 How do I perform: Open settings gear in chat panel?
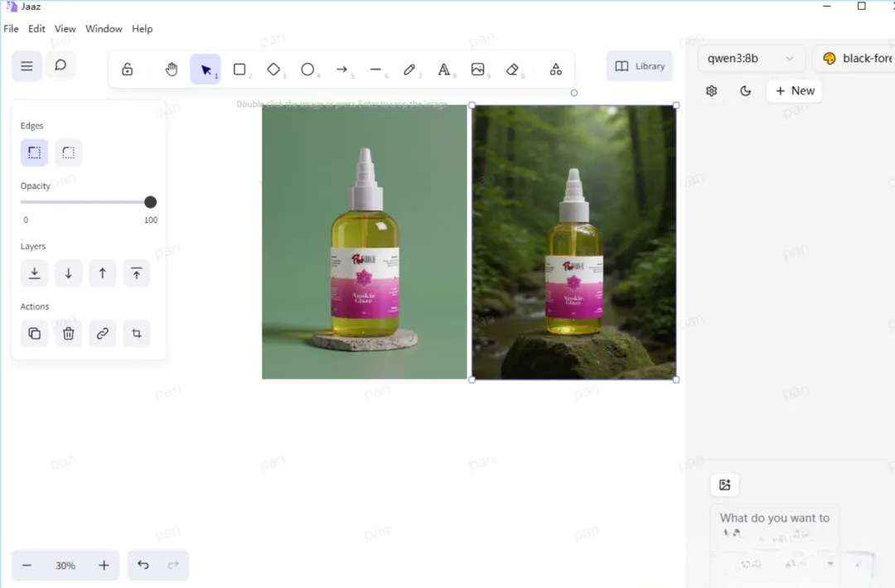click(711, 90)
